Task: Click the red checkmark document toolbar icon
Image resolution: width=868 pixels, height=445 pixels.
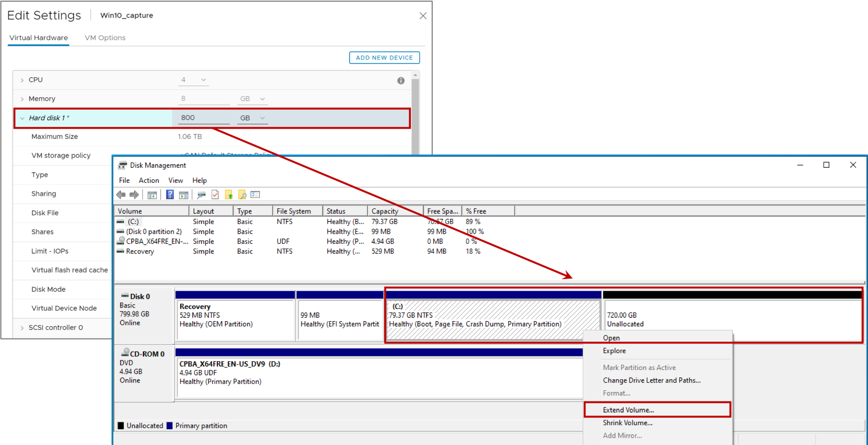Action: (x=215, y=194)
